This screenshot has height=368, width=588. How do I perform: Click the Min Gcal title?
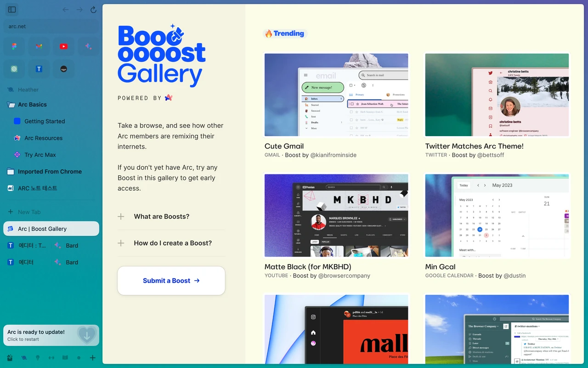(441, 267)
